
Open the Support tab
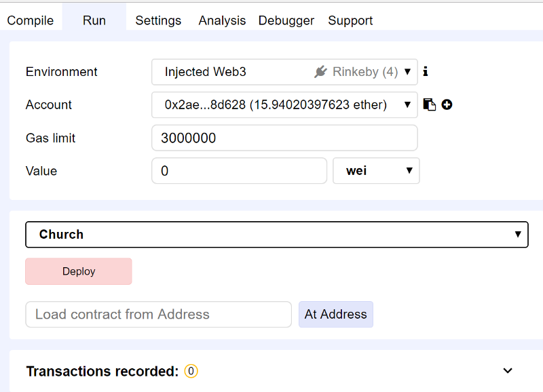pos(350,20)
